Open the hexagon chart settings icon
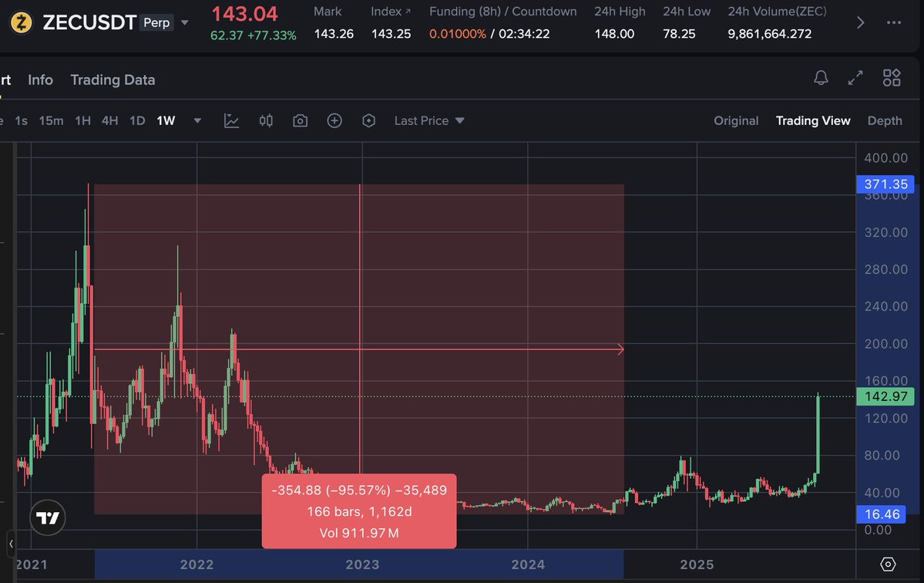Screen dimensions: 924x583 368,121
